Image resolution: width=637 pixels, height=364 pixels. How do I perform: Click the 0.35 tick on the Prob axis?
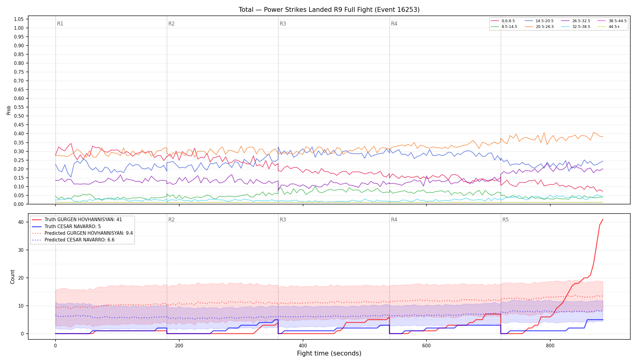pos(19,143)
